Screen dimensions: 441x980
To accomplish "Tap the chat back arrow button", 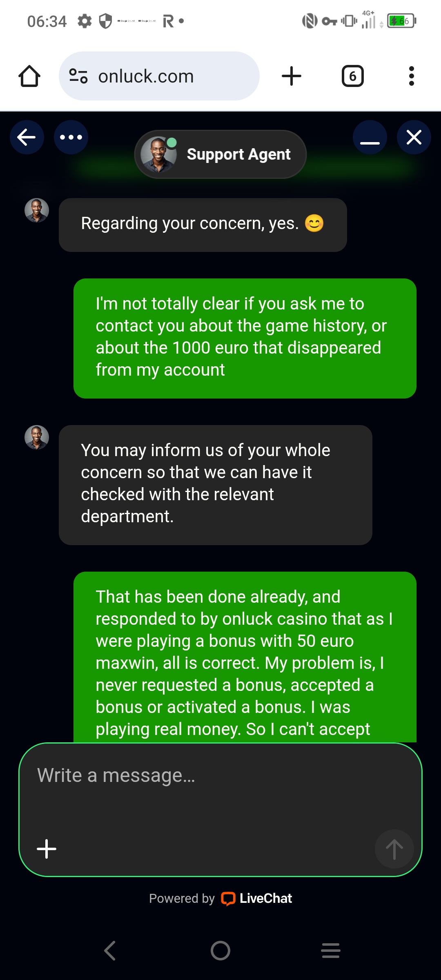I will tap(27, 137).
